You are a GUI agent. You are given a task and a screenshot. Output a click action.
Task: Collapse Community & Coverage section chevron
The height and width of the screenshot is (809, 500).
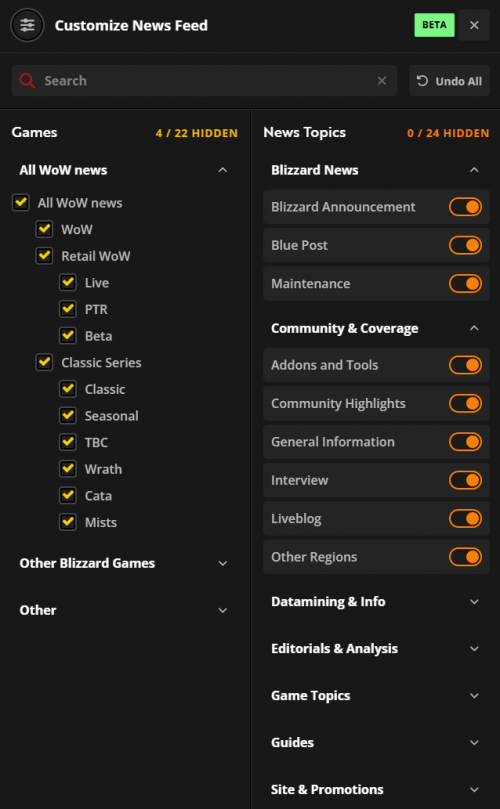point(475,328)
